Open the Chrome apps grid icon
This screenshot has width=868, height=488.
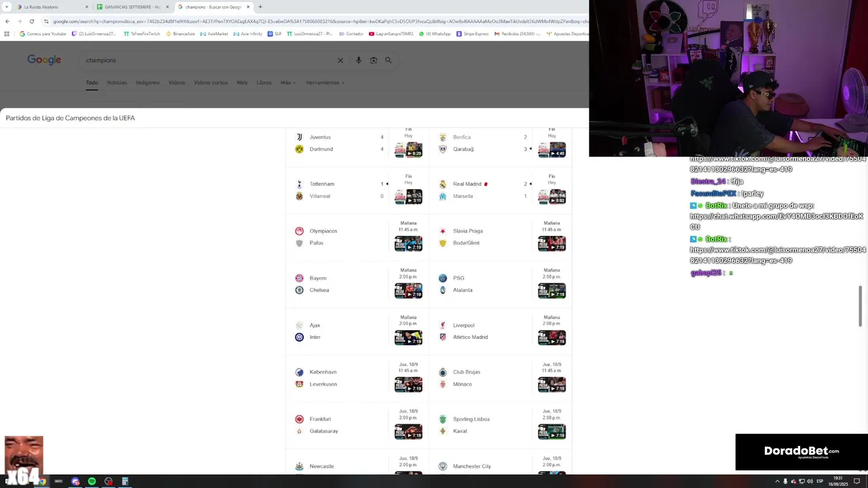coord(7,34)
